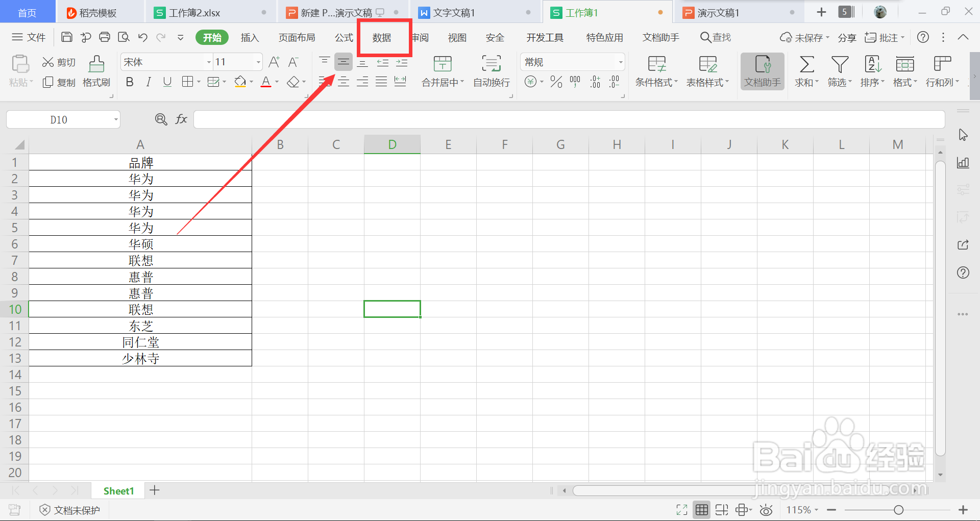Click the Sum (求和) button

click(x=806, y=71)
